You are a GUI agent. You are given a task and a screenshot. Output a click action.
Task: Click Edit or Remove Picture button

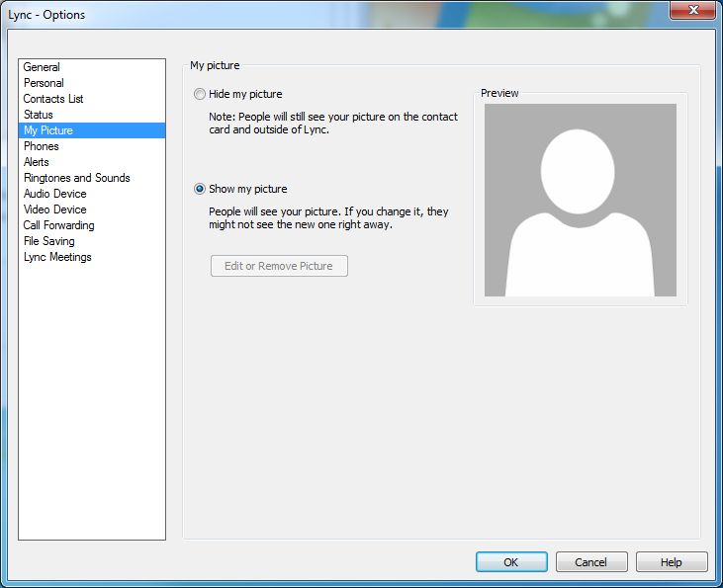[279, 266]
